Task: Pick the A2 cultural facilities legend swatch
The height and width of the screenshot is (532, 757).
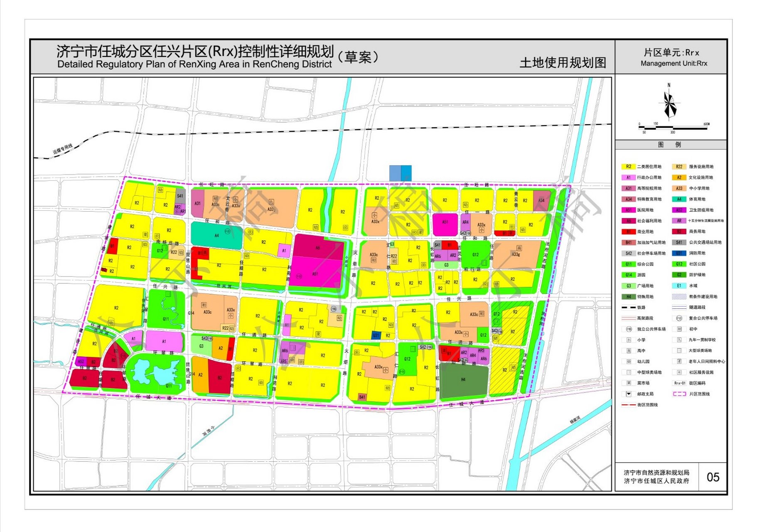Action: click(679, 177)
